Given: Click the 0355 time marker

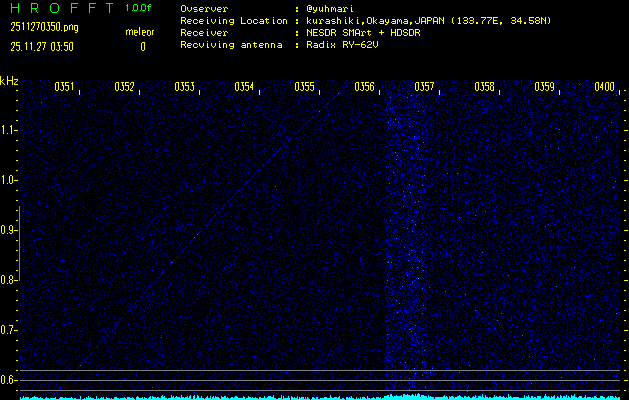Looking at the screenshot, I should pyautogui.click(x=304, y=87).
